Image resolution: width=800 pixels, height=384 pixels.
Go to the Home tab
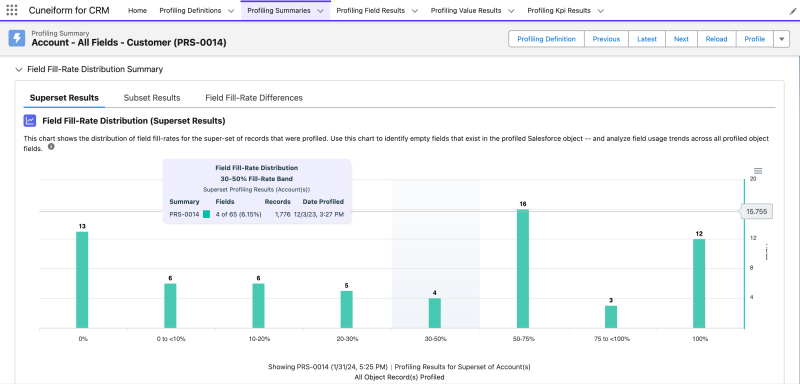coord(137,10)
